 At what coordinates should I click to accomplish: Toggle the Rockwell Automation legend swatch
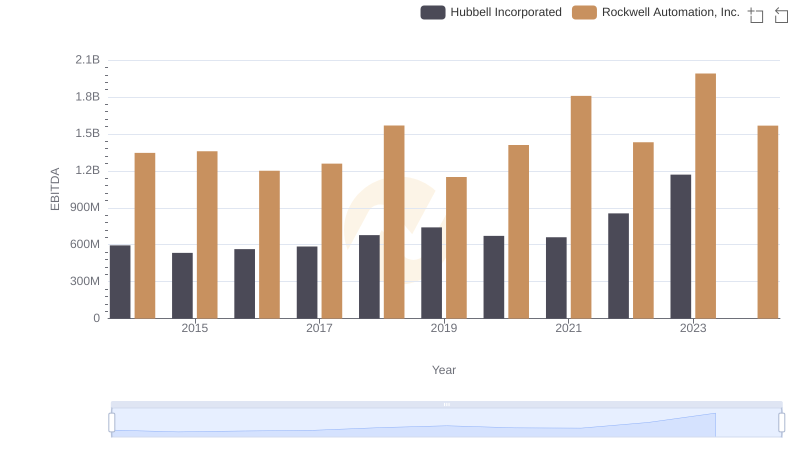[584, 12]
